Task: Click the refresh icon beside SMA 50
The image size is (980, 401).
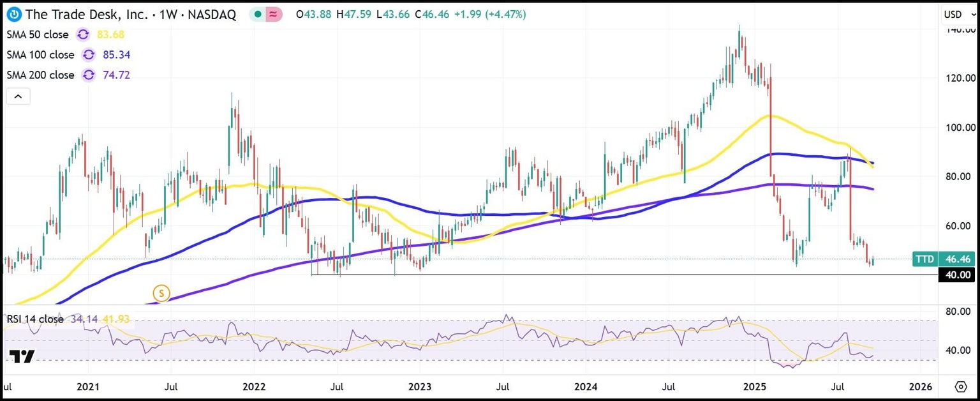Action: 83,34
